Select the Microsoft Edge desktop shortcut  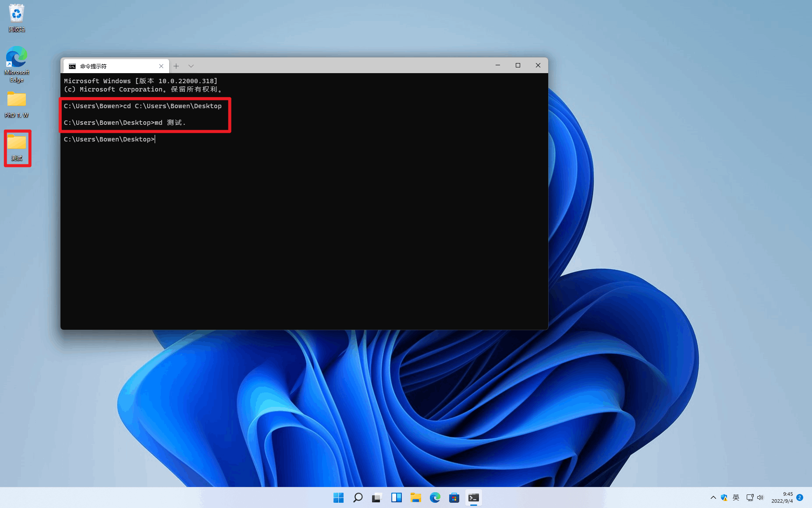tap(17, 64)
